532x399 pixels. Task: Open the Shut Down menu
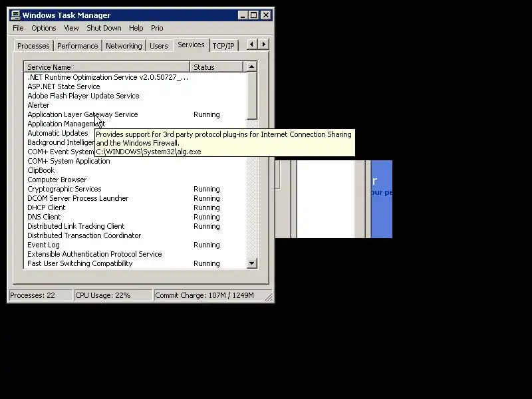104,28
